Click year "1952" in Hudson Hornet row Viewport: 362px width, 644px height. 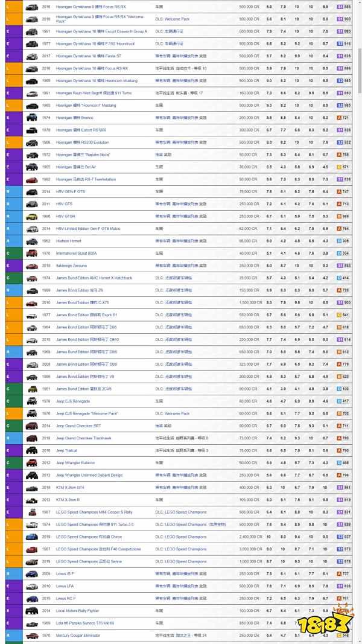46,241
